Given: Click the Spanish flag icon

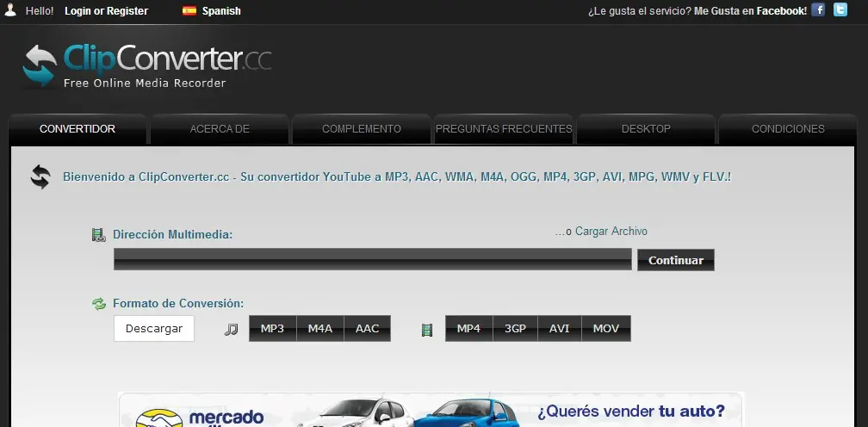Looking at the screenshot, I should (189, 10).
